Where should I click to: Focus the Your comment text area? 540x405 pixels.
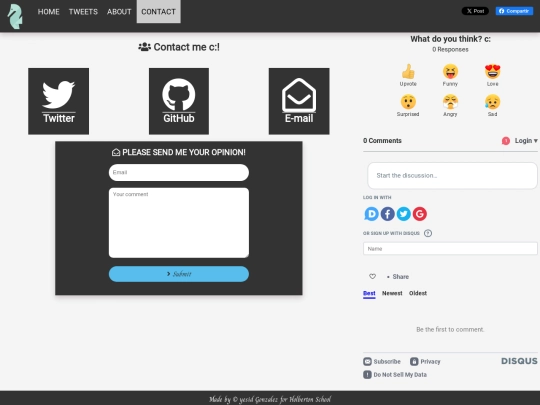click(179, 222)
